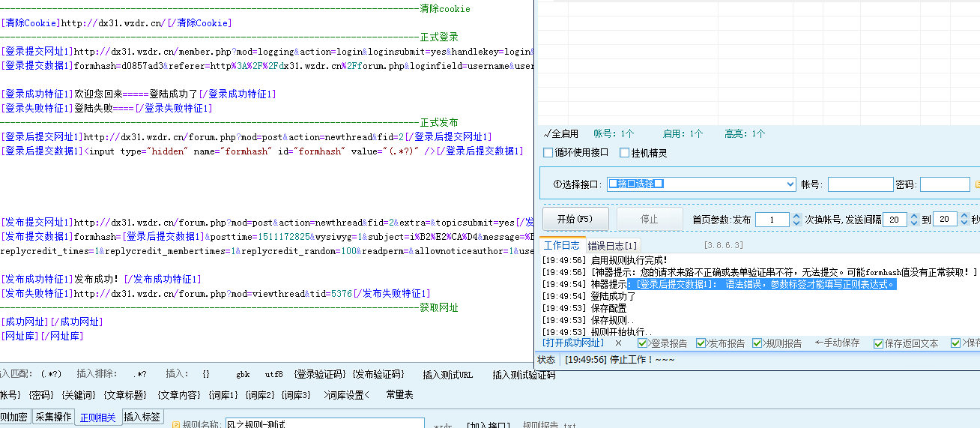Click the 规则报告.txt label
980x428 pixels.
549,425
